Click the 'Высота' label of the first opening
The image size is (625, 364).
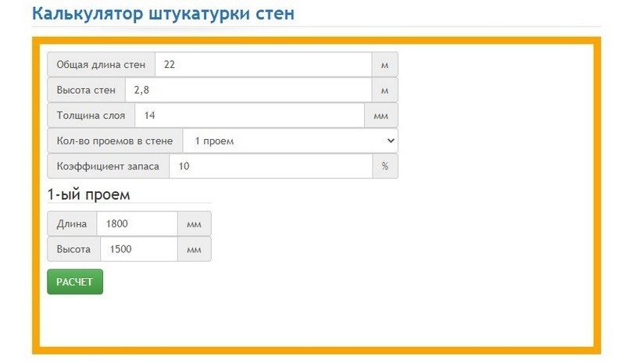[73, 249]
